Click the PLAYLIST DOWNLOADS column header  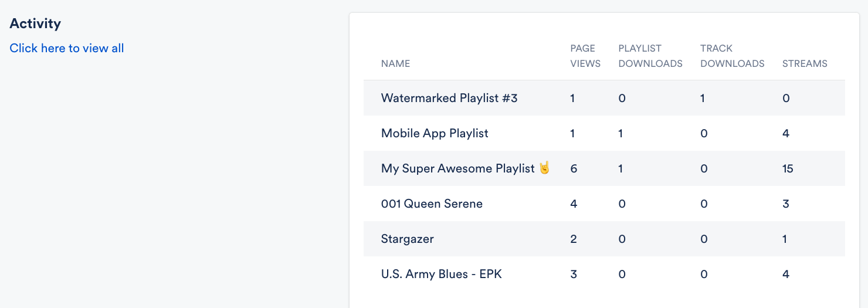pyautogui.click(x=650, y=56)
